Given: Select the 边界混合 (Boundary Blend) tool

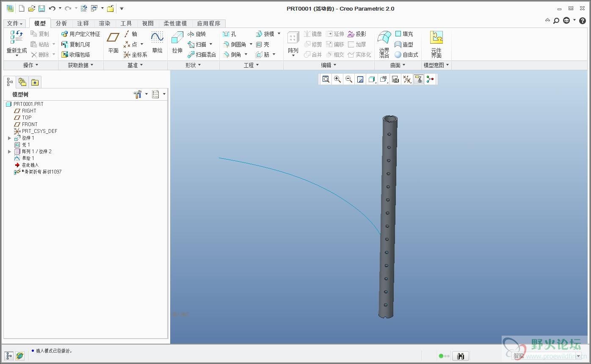Looking at the screenshot, I should pyautogui.click(x=384, y=44).
